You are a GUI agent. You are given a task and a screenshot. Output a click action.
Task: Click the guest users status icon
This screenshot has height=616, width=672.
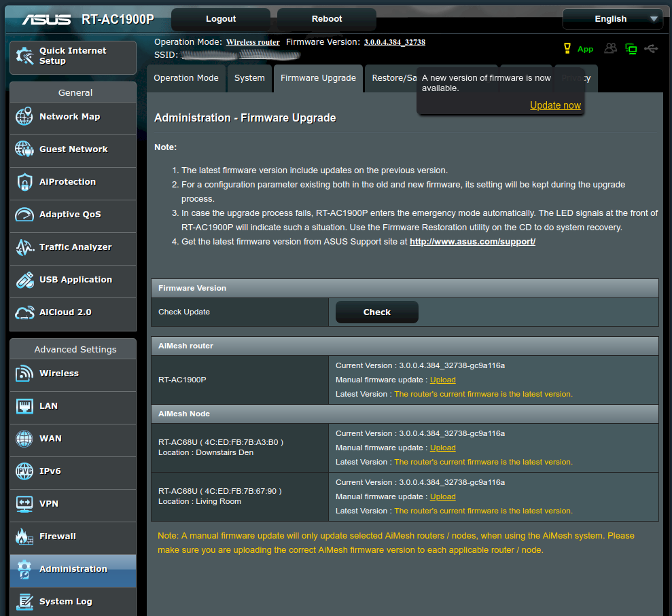(x=610, y=48)
